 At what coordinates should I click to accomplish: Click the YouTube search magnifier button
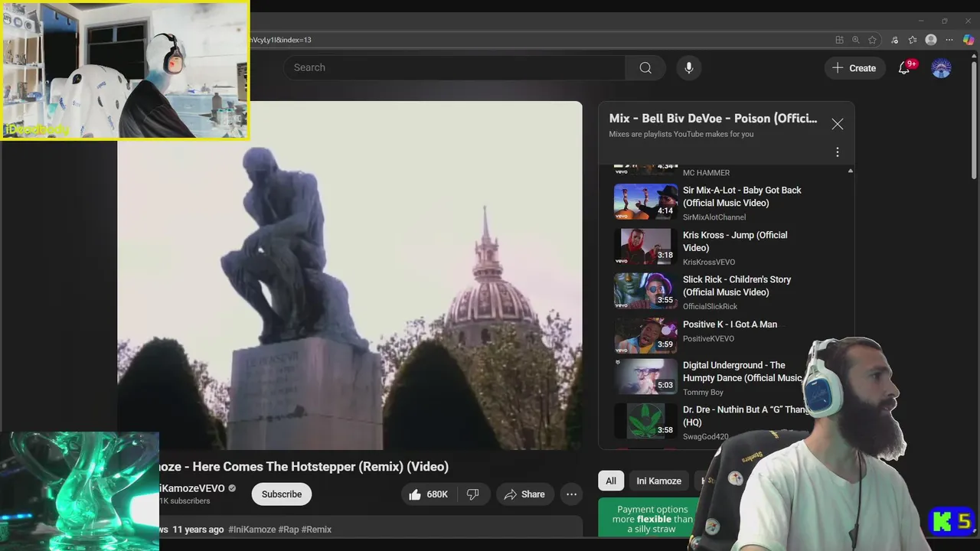tap(645, 67)
